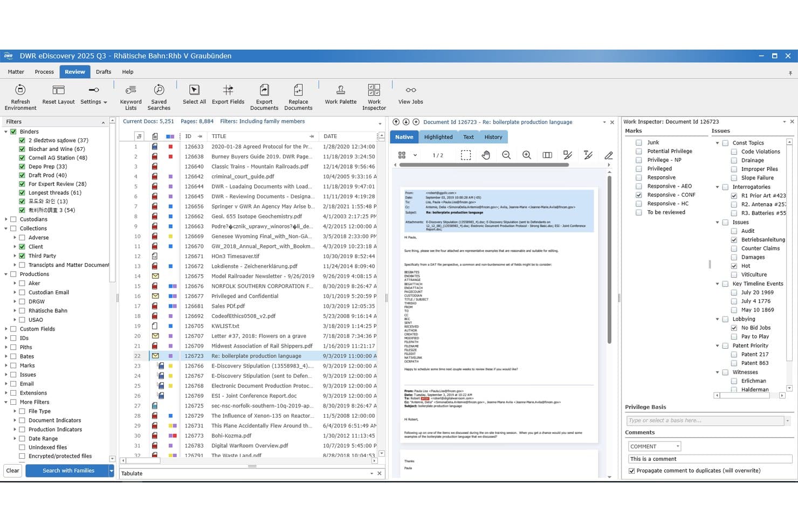Check the Junk mark checkbox
Screen dimensions: 798x532
tap(639, 143)
